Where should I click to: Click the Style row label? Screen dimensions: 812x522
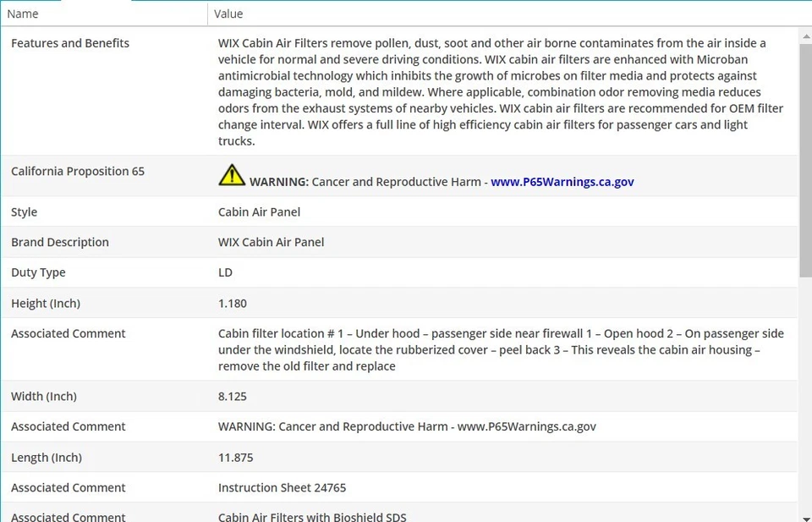(24, 212)
